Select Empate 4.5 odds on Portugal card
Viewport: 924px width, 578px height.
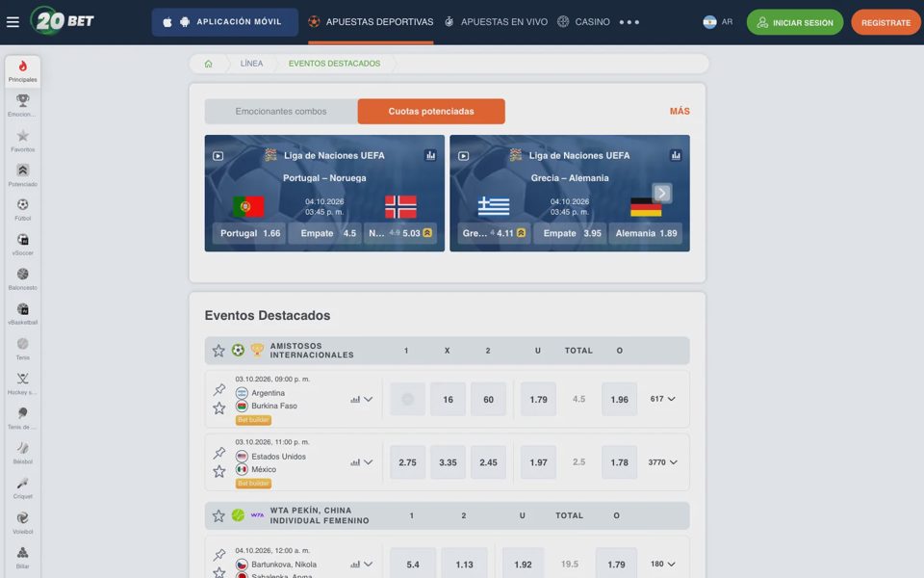coord(325,233)
